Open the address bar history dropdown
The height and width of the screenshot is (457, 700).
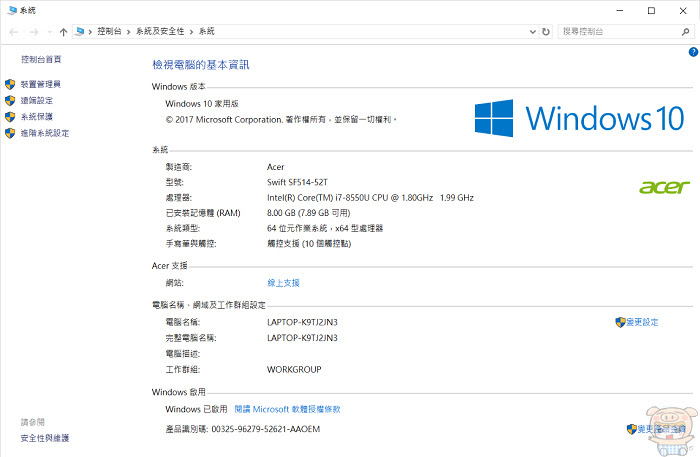[532, 32]
